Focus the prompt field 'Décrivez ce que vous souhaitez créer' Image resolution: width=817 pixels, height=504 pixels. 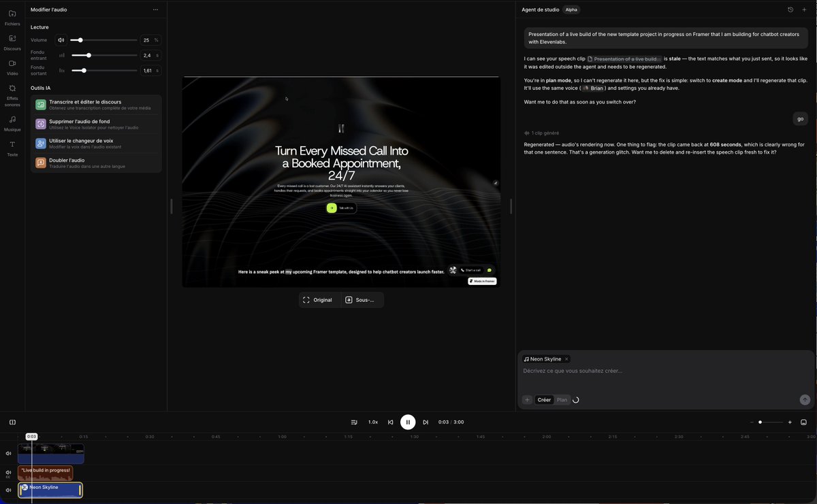pos(666,371)
